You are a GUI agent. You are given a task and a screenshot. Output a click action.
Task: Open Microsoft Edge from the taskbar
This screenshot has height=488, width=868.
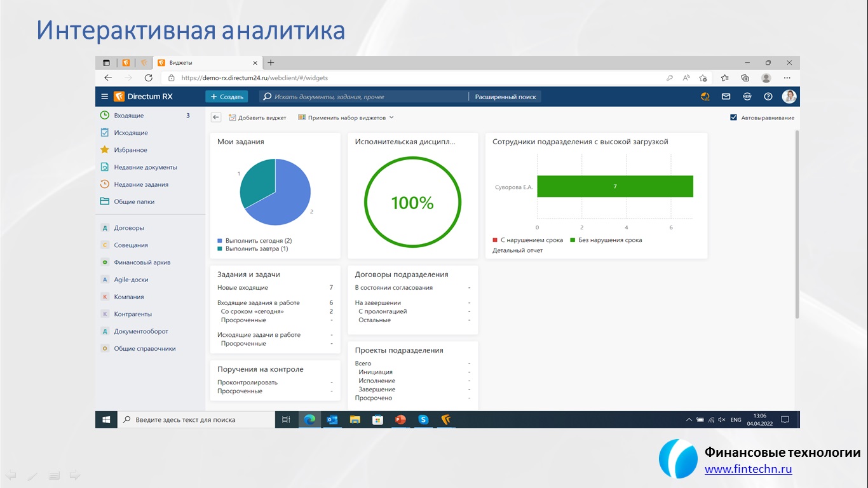tap(309, 419)
